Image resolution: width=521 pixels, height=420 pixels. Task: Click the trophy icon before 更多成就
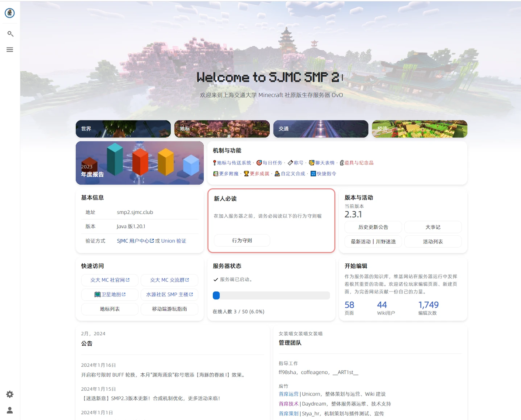click(x=246, y=174)
